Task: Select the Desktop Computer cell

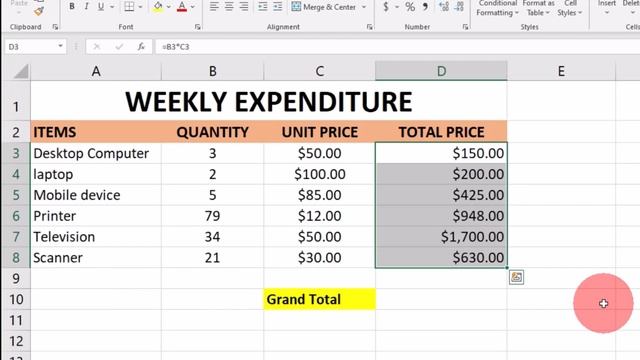Action: pyautogui.click(x=96, y=153)
